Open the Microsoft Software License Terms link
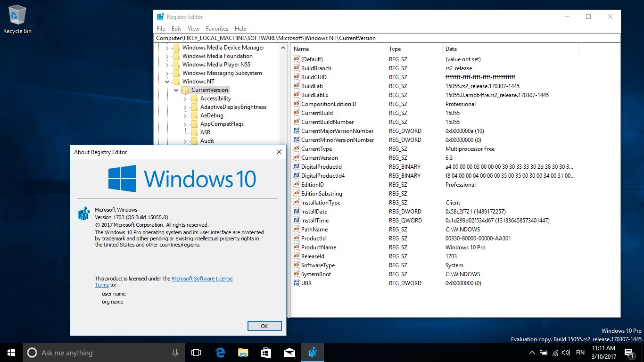This screenshot has width=644, height=362. [202, 279]
